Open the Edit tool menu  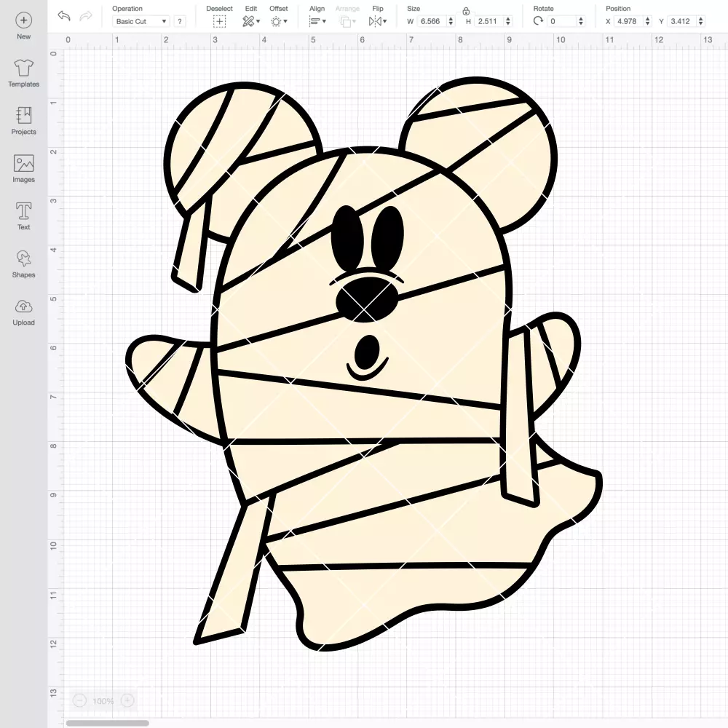tap(248, 21)
